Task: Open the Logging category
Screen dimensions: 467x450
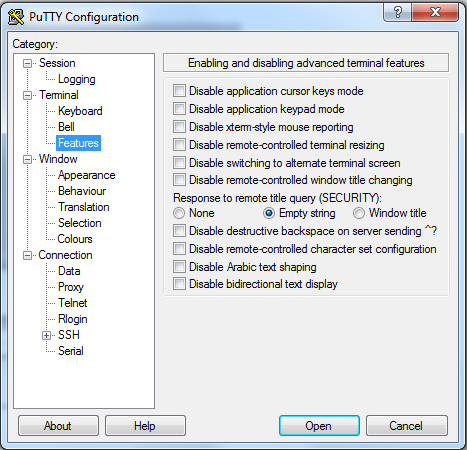Action: click(77, 79)
